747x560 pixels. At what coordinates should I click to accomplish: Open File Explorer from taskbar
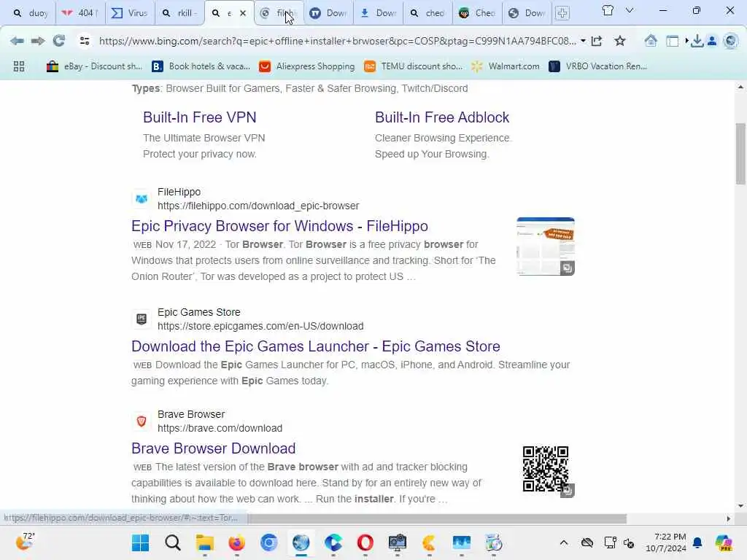click(205, 542)
